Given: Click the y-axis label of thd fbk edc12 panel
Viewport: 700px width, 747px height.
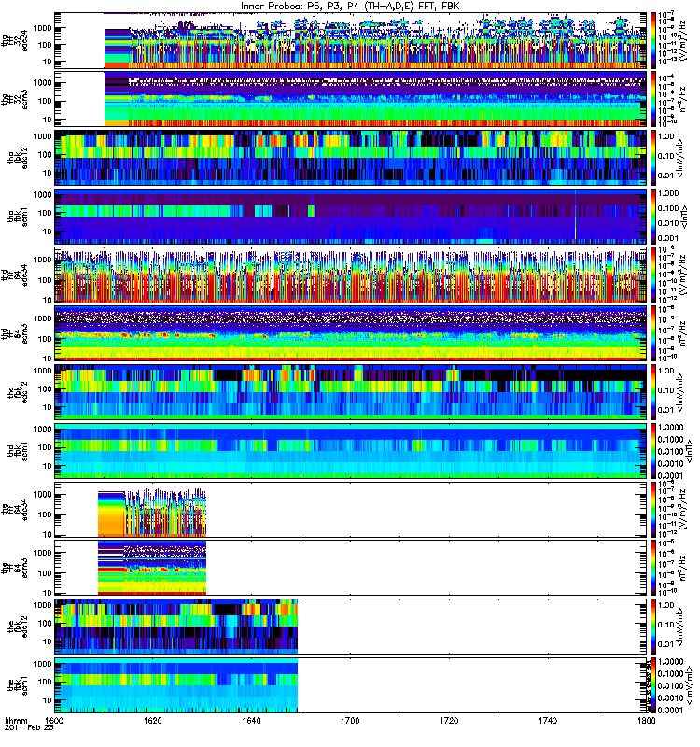Looking at the screenshot, I should 17,392.
